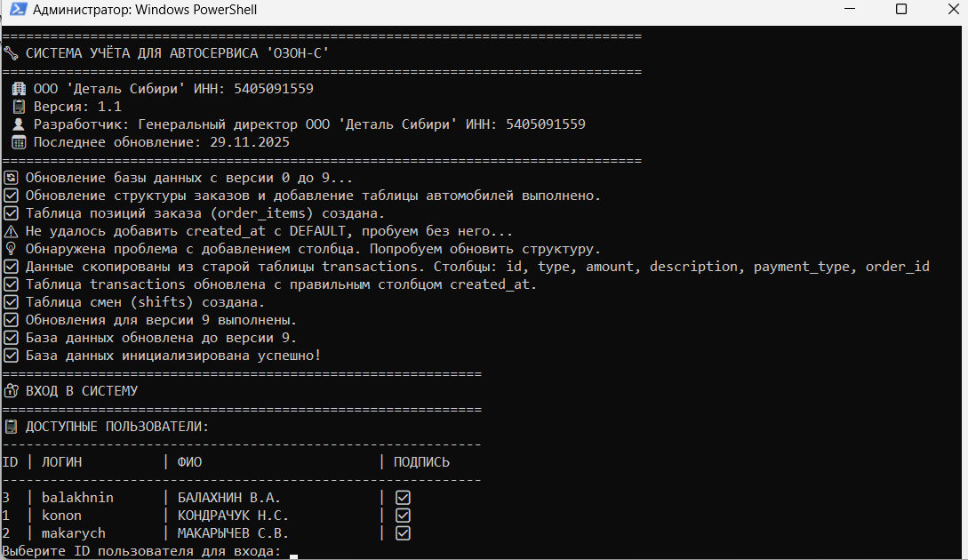This screenshot has width=968, height=560.
Task: Click 'ИНН: 5405091559' on the developer line
Action: 525,124
